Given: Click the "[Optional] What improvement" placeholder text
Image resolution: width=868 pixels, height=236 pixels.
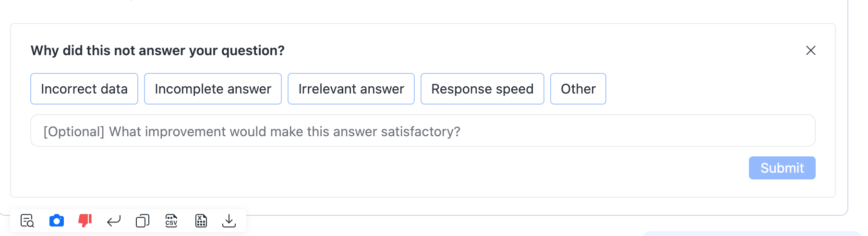Looking at the screenshot, I should point(252,131).
